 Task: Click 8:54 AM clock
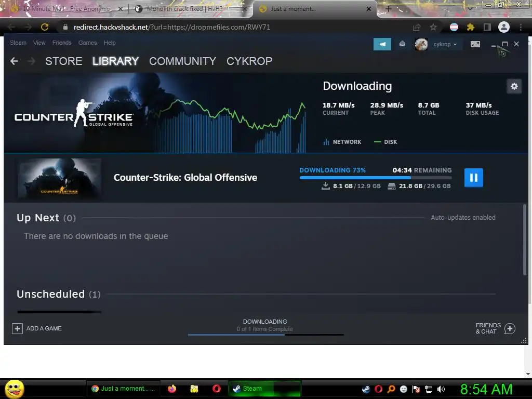point(486,389)
